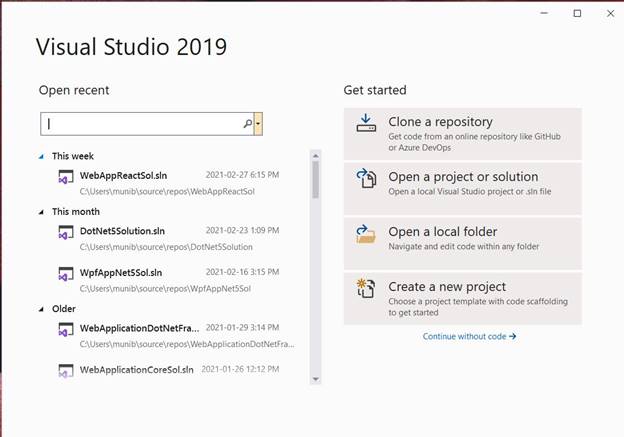Image resolution: width=624 pixels, height=437 pixels.
Task: Collapse the This month group
Action: click(x=42, y=212)
